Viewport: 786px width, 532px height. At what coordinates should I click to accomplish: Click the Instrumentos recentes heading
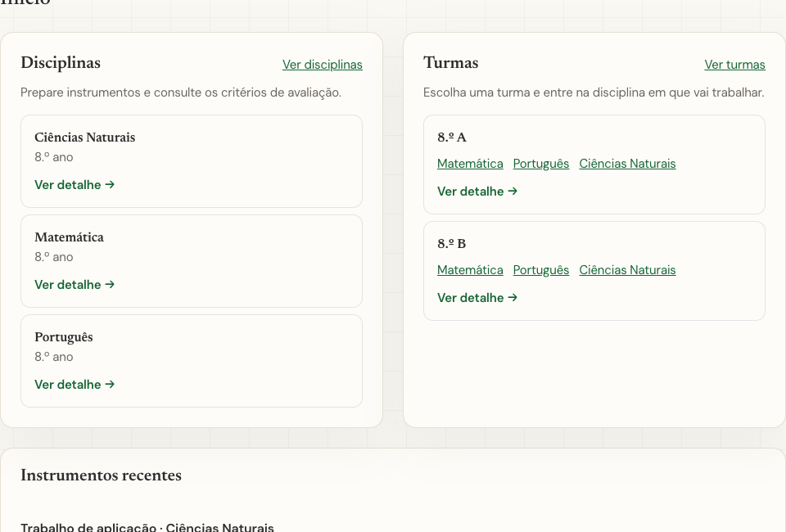coord(102,476)
